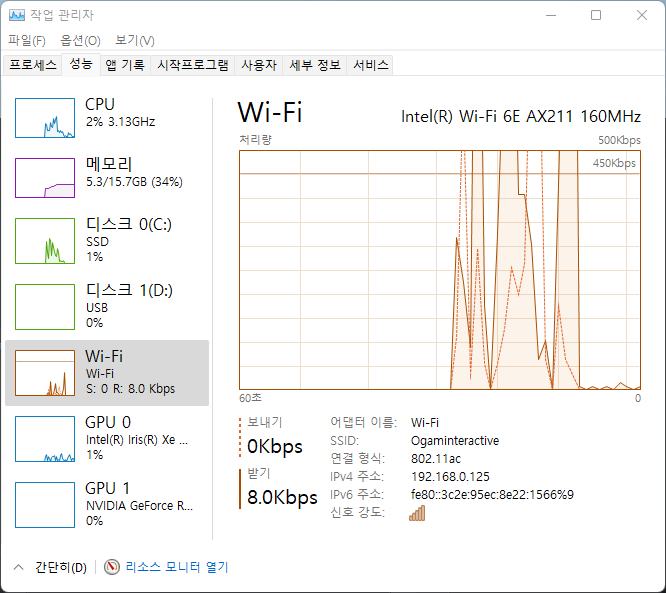Collapse view with the 간단히 chevron

pos(19,567)
